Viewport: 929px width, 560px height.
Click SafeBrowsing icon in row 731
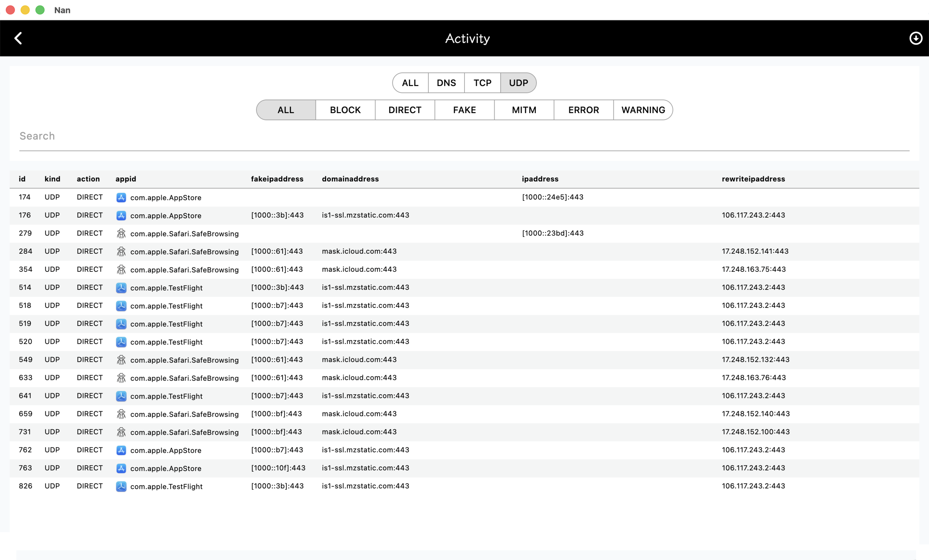tap(121, 432)
